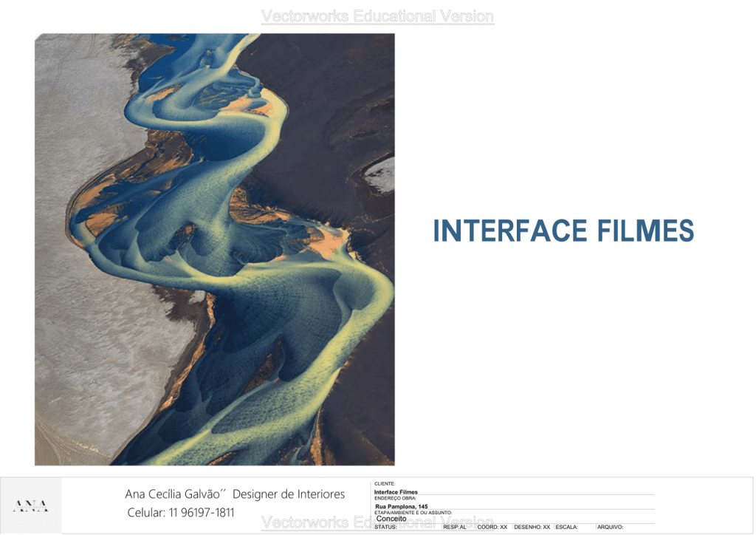Click the client name 'Interface Filmes' in the title block
Image resolution: width=756 pixels, height=535 pixels.
[x=396, y=492]
